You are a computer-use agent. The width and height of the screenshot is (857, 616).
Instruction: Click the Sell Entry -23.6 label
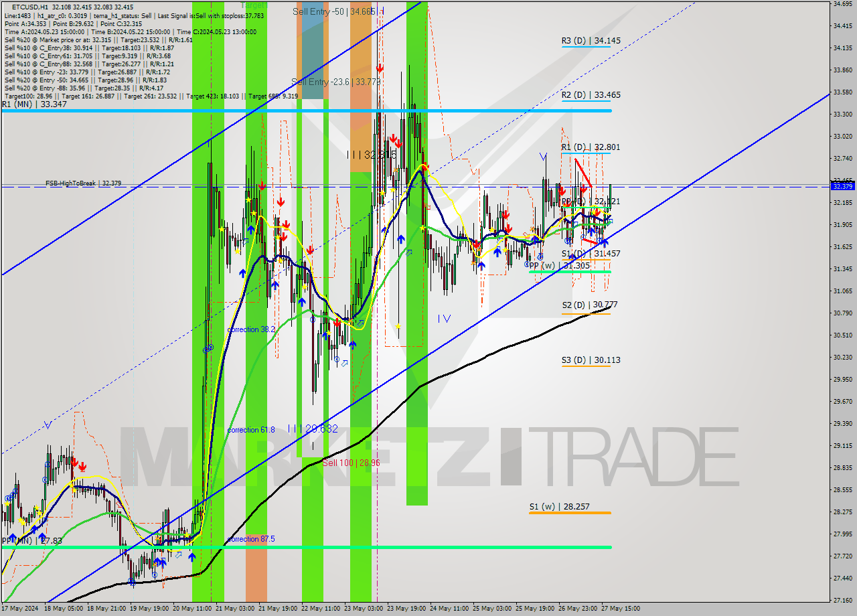[x=335, y=82]
